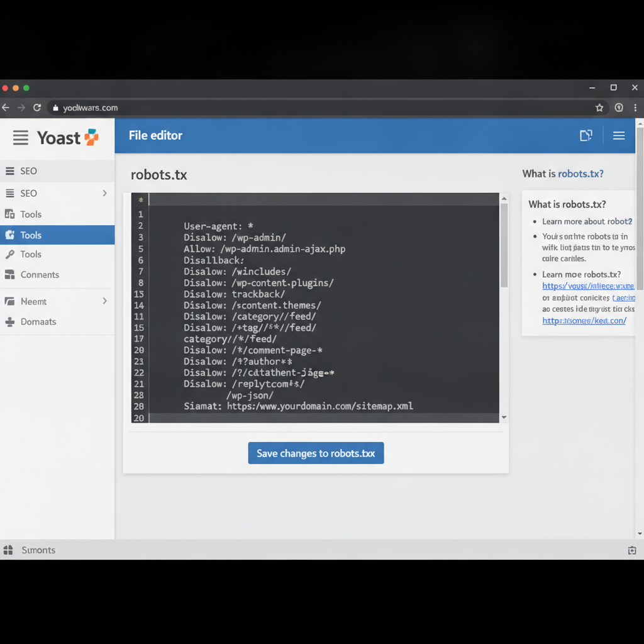Open Tools item above the highlighted one
644x644 pixels.
[x=57, y=214]
